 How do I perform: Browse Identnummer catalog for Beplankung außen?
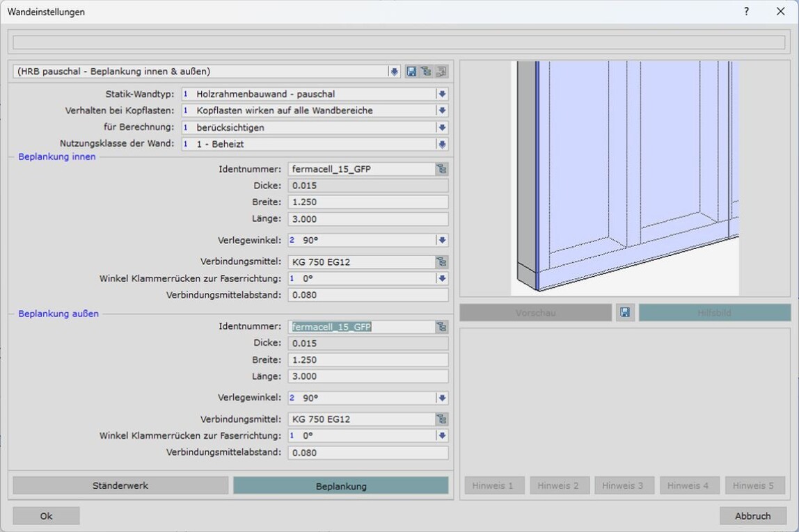(442, 327)
